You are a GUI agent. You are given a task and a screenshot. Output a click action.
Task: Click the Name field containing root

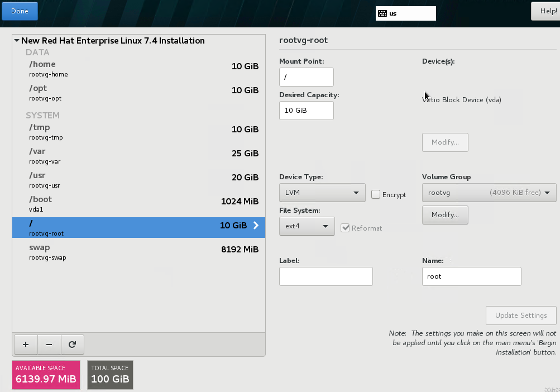(471, 276)
